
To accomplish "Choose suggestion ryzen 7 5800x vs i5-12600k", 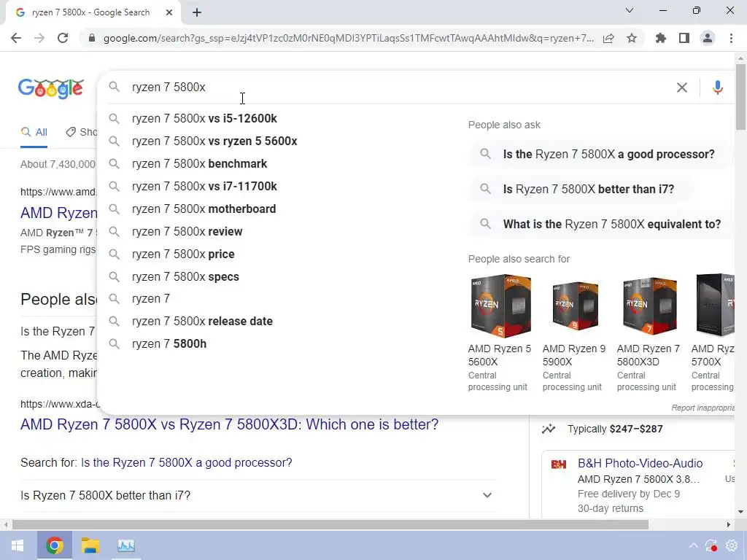I will pyautogui.click(x=204, y=119).
